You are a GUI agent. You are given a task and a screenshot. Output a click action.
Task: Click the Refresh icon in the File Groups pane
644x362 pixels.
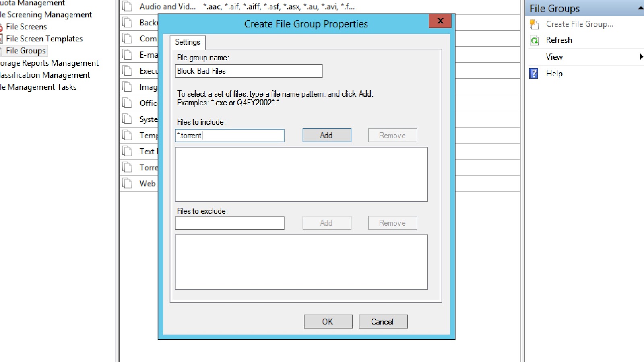coord(534,40)
